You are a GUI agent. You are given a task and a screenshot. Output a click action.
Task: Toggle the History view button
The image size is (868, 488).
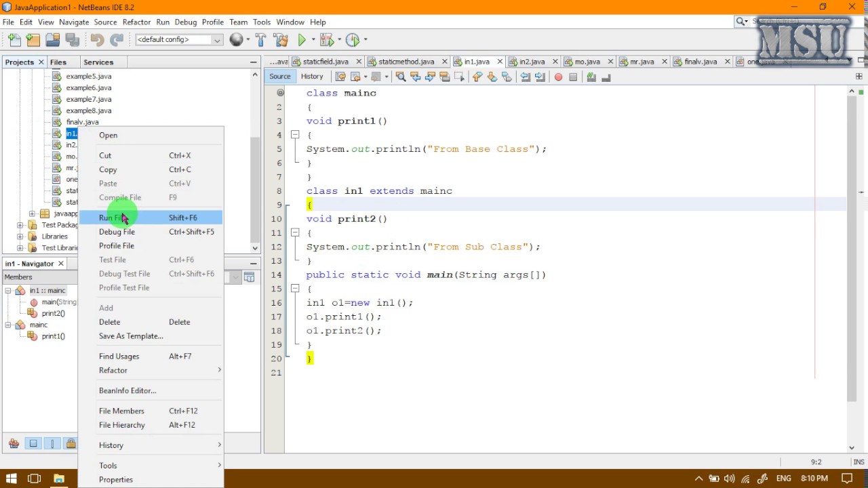[312, 77]
